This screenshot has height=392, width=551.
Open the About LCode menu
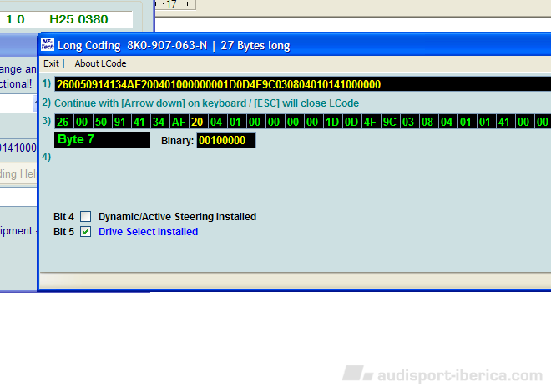(100, 63)
